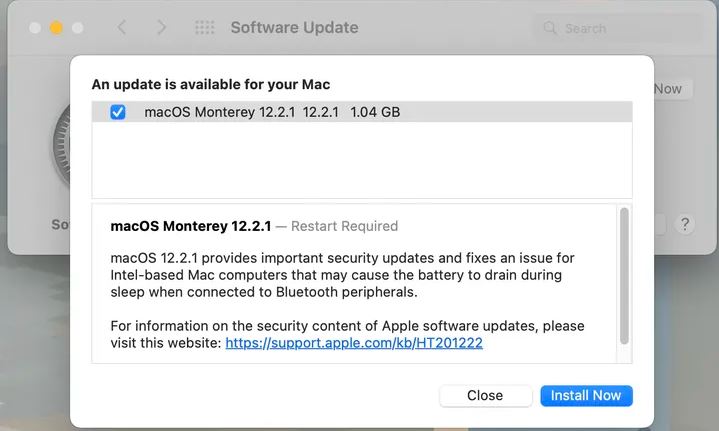
Task: Open help with the question mark button
Action: pos(685,224)
